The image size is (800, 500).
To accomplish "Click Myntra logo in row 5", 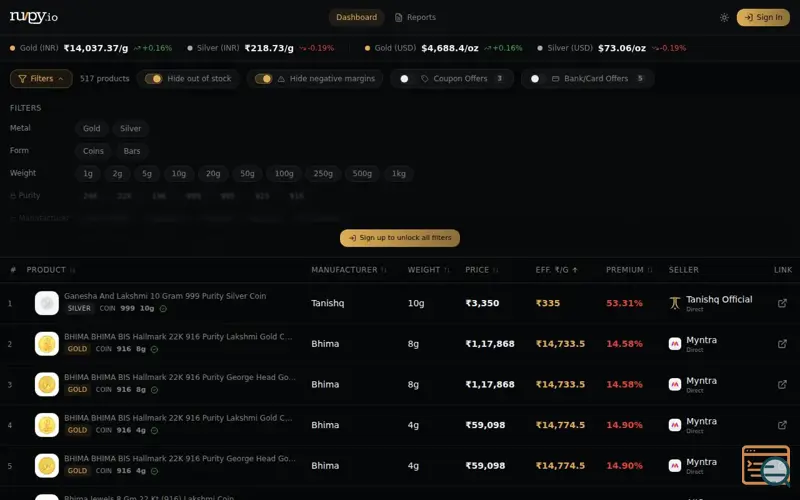I will click(674, 465).
